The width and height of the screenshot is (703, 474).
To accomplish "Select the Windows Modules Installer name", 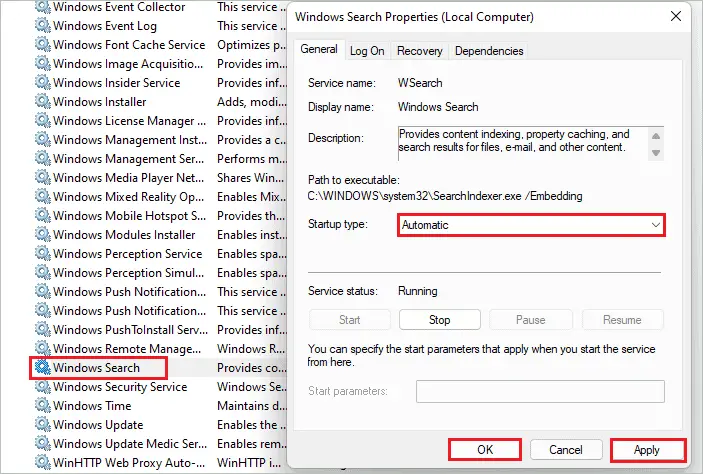I will click(x=124, y=235).
